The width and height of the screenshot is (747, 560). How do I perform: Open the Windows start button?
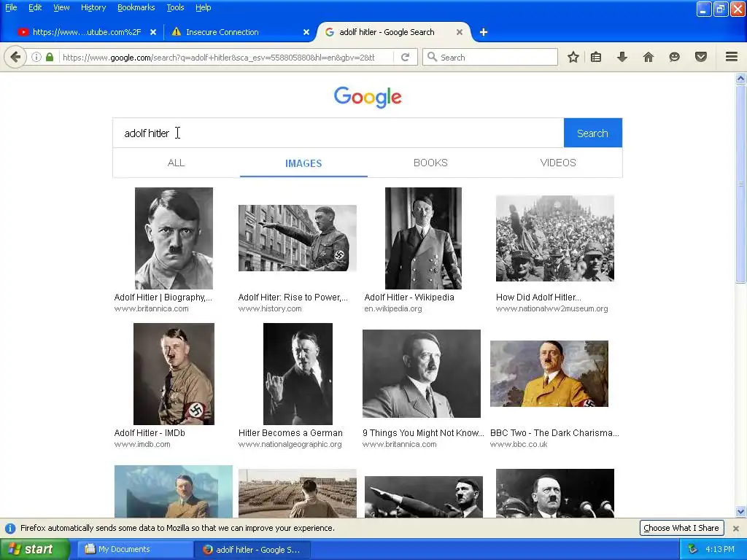tap(35, 550)
